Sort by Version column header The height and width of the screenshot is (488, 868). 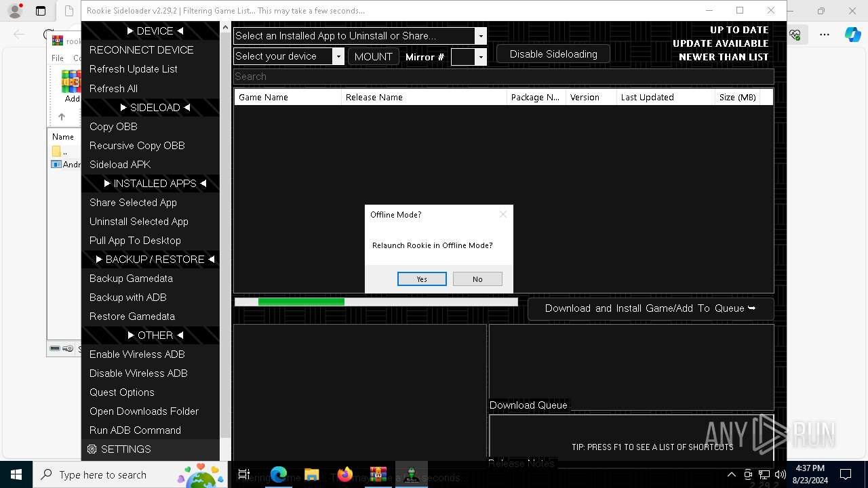[591, 97]
